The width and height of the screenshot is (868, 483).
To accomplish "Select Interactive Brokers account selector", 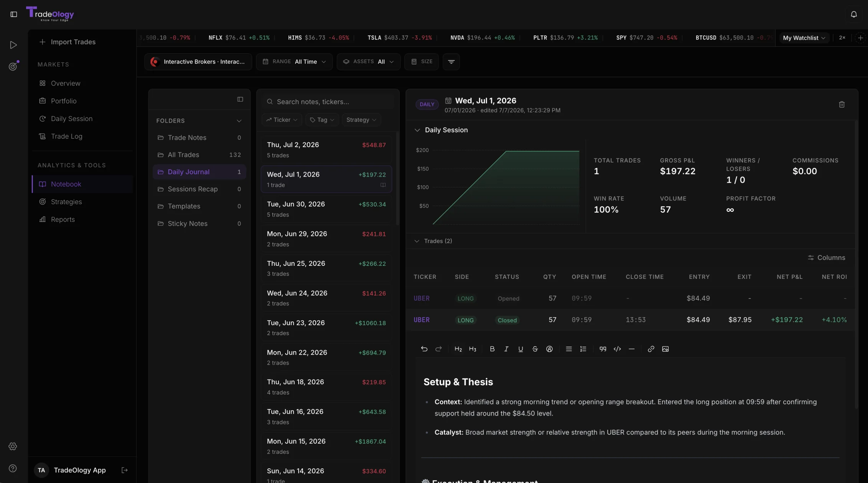I will tap(198, 62).
